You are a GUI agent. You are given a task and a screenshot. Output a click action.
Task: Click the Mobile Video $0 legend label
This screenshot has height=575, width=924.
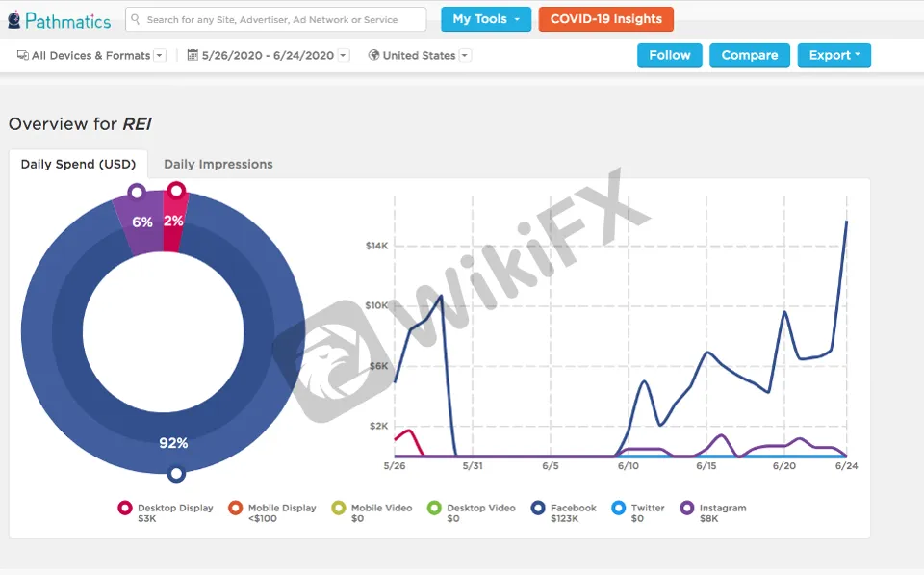point(381,513)
